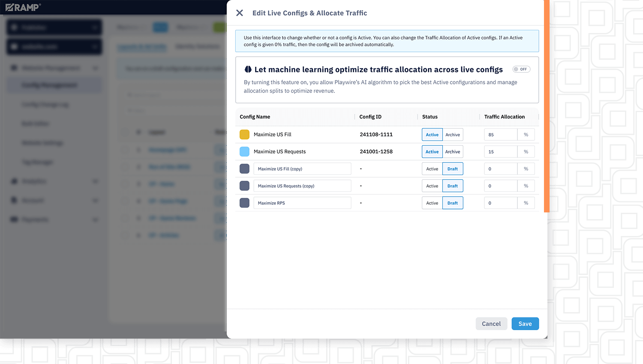Screen dimensions: 643x364
Task: Focus traffic allocation for Maximize RPS
Action: (x=501, y=203)
